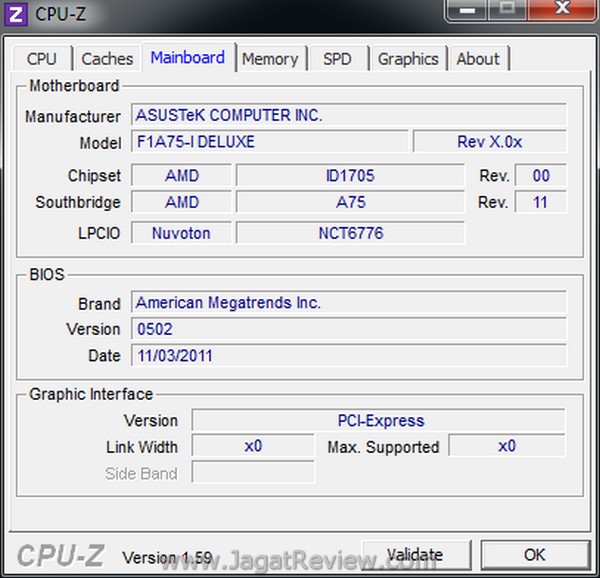Minimize the CPU-Z window
Screen dimensions: 600x578
(467, 9)
